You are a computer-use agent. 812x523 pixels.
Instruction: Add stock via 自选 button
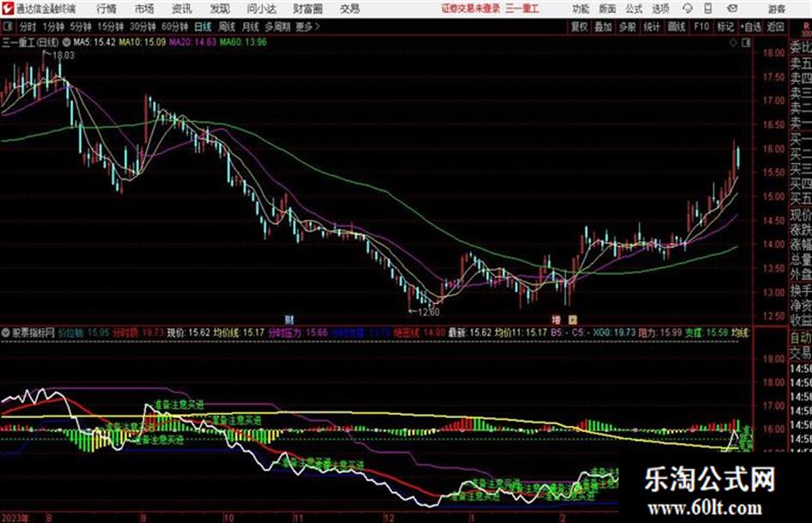coord(750,27)
